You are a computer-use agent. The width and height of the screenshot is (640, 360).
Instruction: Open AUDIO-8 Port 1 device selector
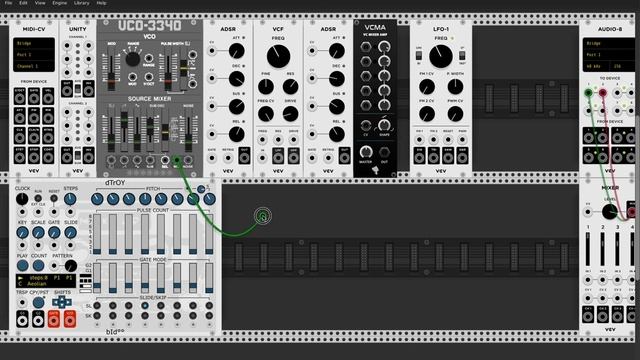(x=609, y=54)
